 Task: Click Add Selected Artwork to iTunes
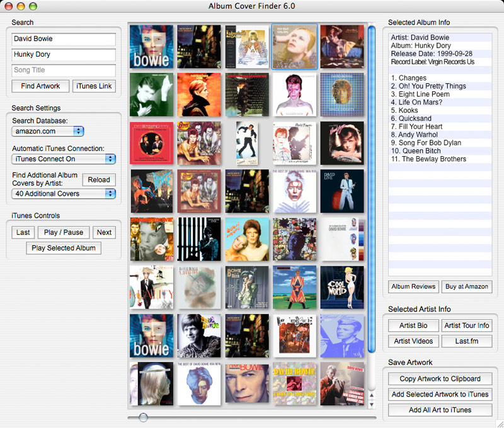point(440,394)
